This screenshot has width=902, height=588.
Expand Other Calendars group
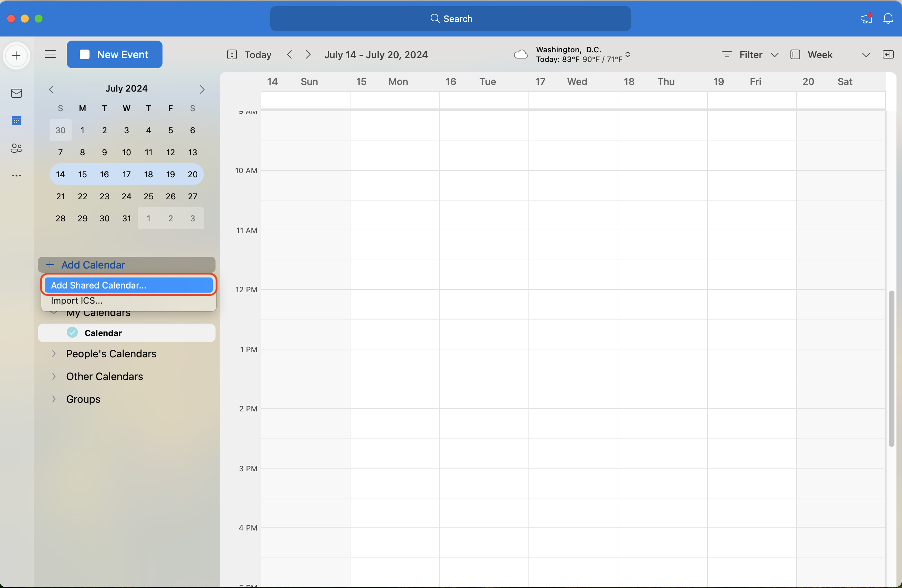54,376
